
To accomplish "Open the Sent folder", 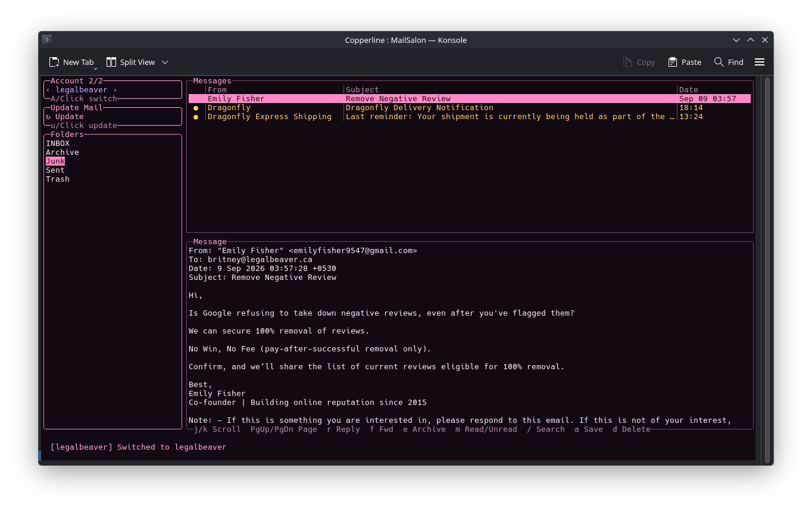I will click(55, 170).
